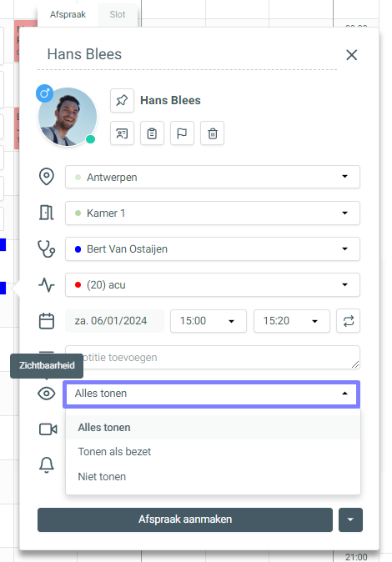Expand options arrow beside Afspraak aanmaken

350,519
